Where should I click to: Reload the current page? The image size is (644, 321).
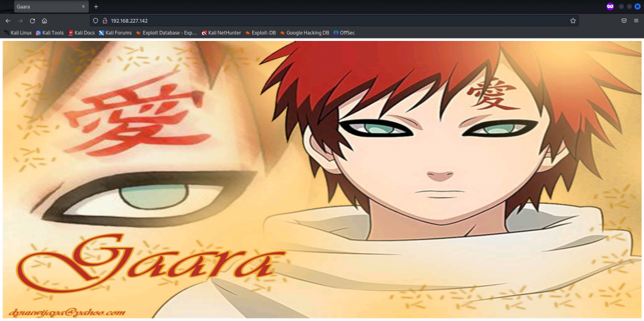point(33,21)
